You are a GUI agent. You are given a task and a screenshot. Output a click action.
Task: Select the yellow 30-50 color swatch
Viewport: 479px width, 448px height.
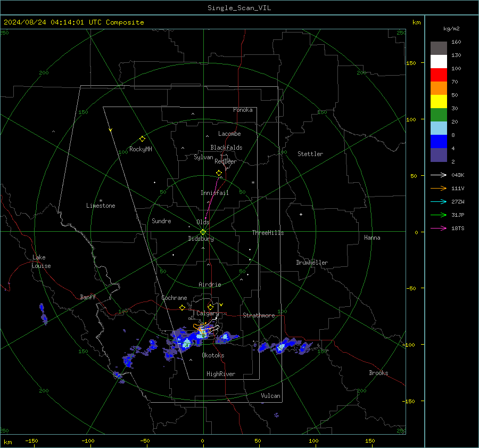pos(439,102)
